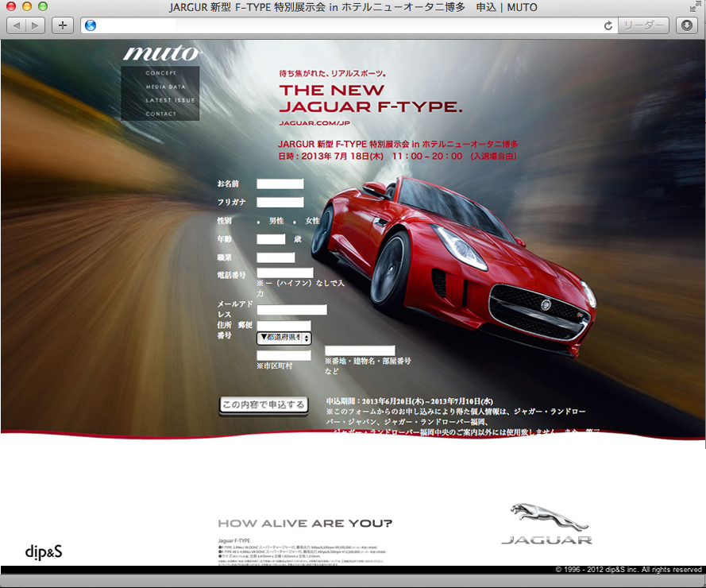Click the 日時：2013年 7月 18日 date line
This screenshot has width=706, height=588.
(398, 157)
